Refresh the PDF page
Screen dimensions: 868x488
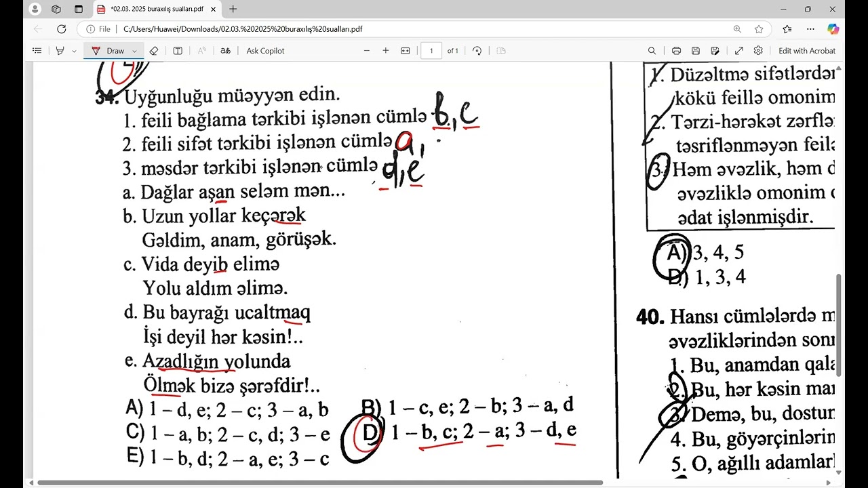62,29
